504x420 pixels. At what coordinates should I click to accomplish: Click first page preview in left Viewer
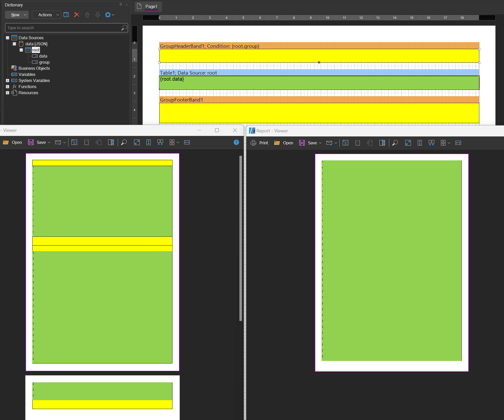point(103,262)
